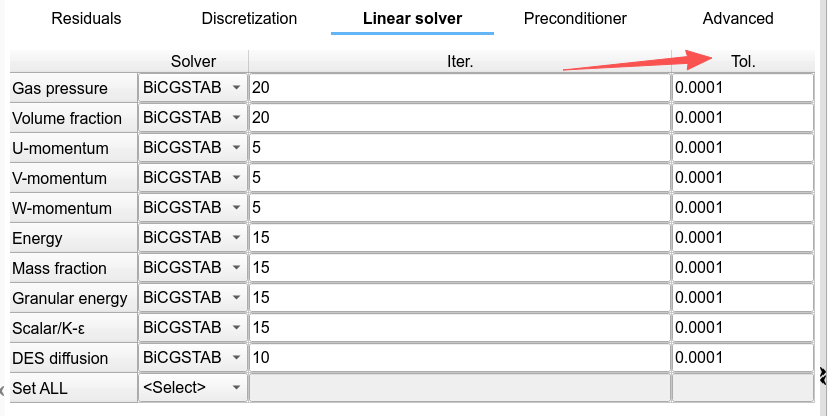Open the Discretization tab

pos(249,18)
